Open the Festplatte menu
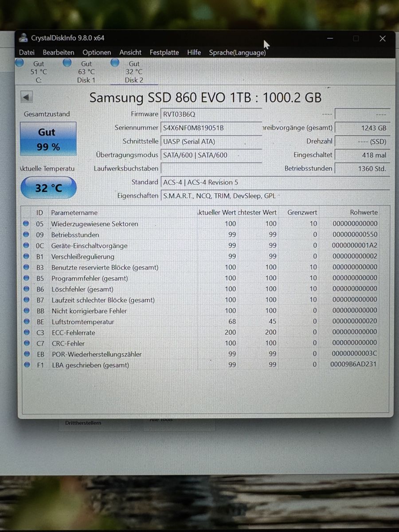Image resolution: width=399 pixels, height=532 pixels. 164,52
